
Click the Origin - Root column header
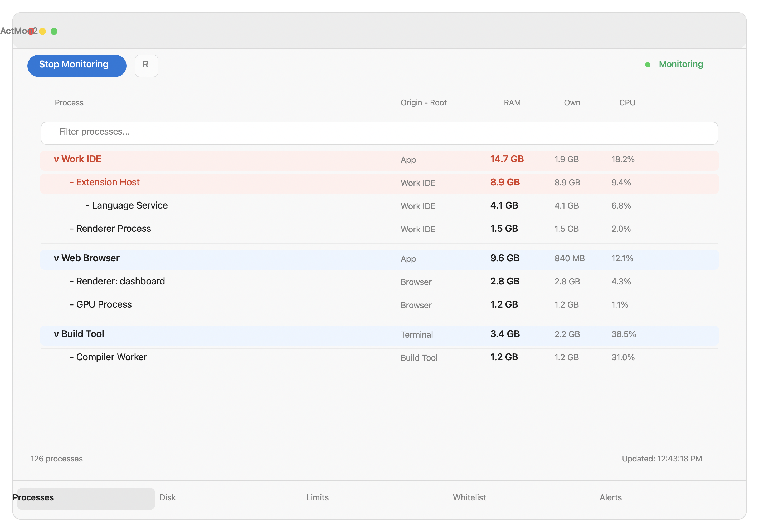coord(424,103)
